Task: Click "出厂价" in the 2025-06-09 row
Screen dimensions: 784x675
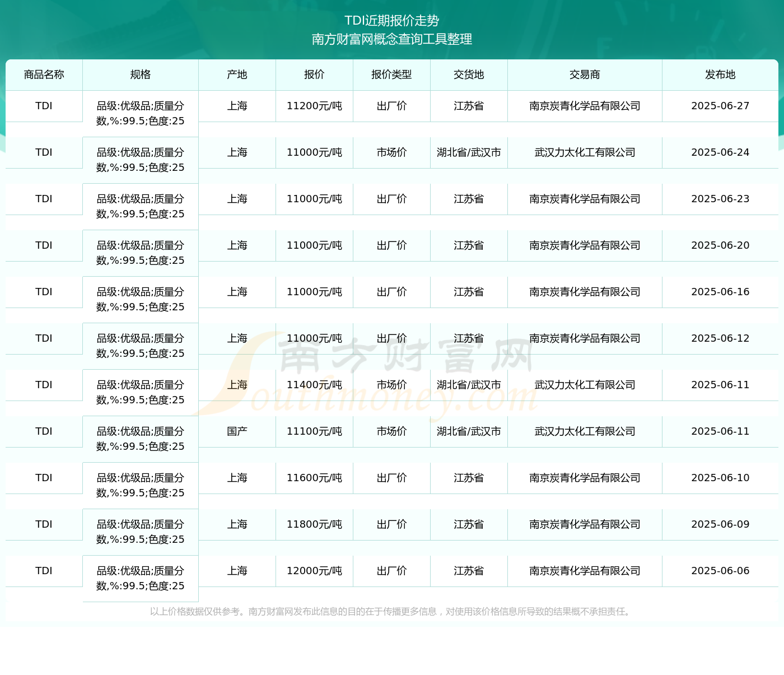Action: pyautogui.click(x=392, y=524)
